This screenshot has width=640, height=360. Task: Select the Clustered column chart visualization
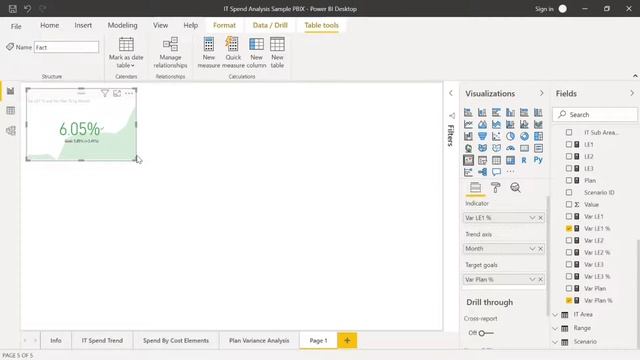click(x=510, y=112)
